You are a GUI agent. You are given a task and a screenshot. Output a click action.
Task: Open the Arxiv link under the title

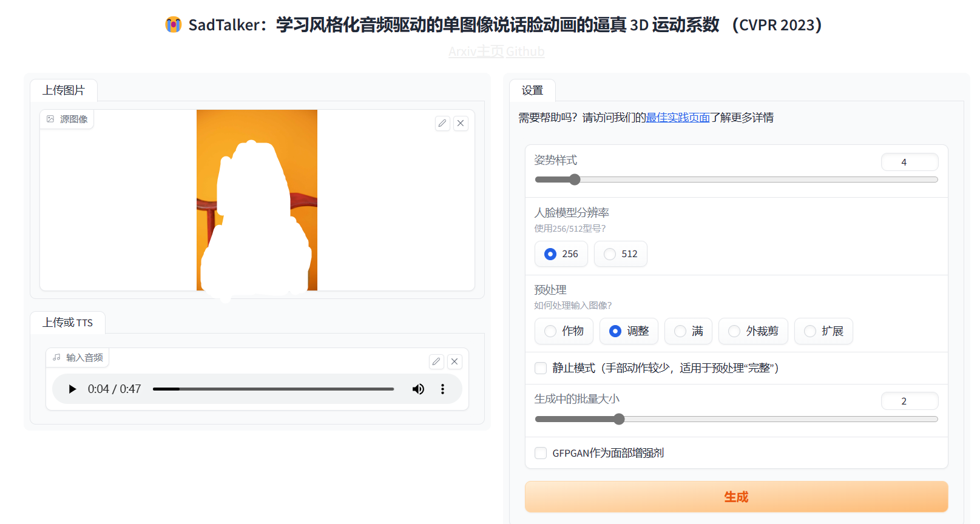462,52
